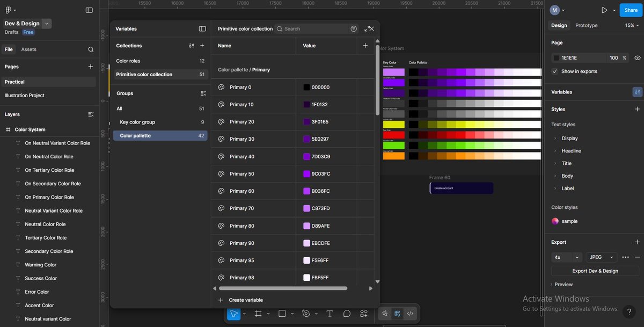
Task: Click the Share button
Action: [x=631, y=10]
